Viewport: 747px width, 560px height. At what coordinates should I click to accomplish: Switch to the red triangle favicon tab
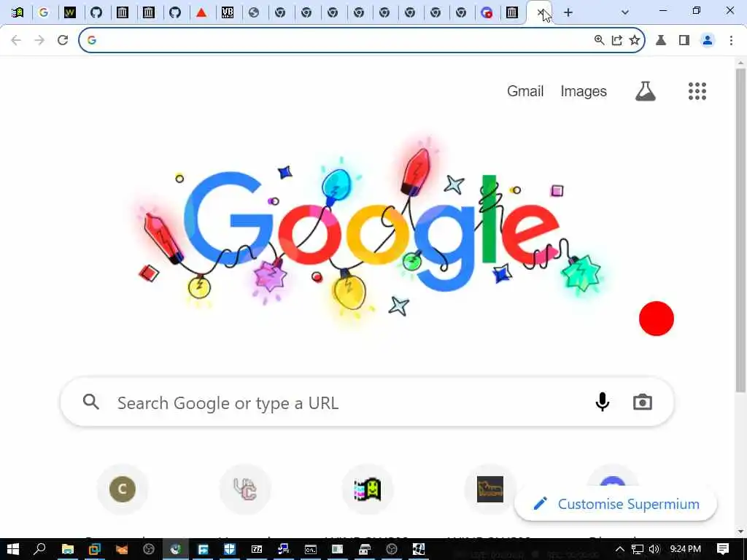click(x=201, y=12)
